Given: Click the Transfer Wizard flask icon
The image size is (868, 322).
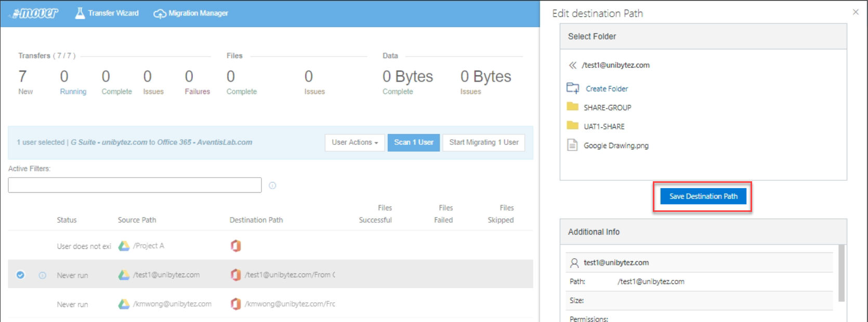Looking at the screenshot, I should [80, 13].
